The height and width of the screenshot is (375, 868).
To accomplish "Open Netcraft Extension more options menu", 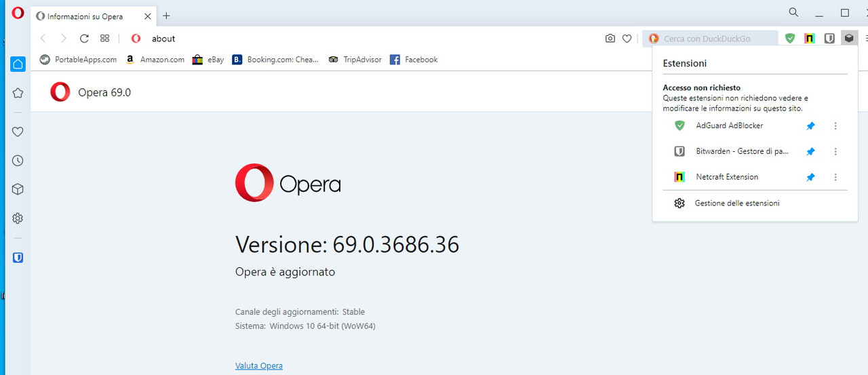I will [x=835, y=177].
